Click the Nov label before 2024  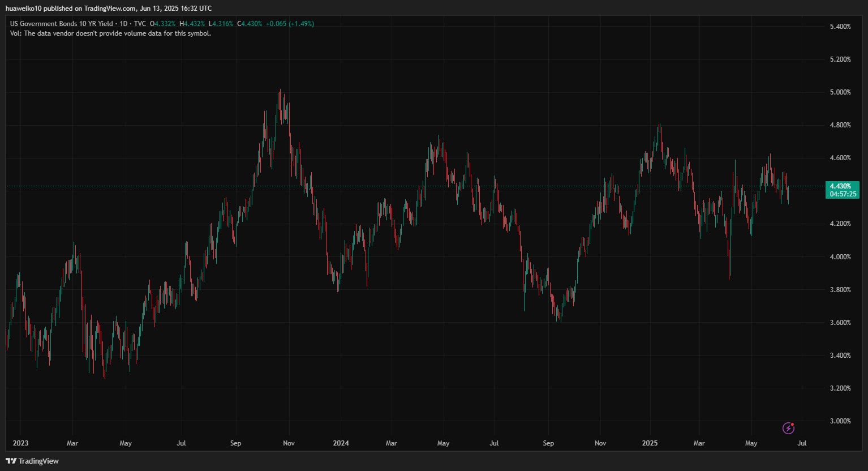pos(289,443)
